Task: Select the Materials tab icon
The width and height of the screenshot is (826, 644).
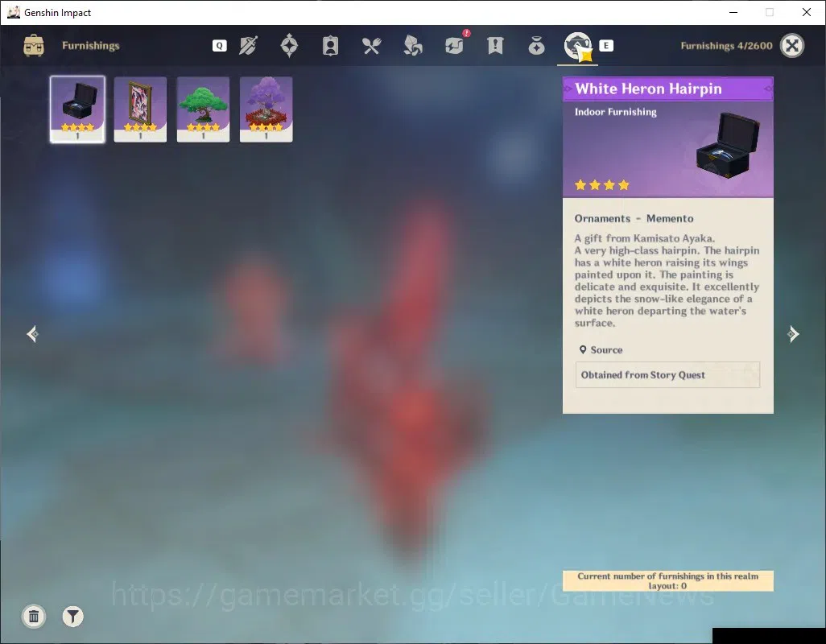Action: tap(412, 46)
